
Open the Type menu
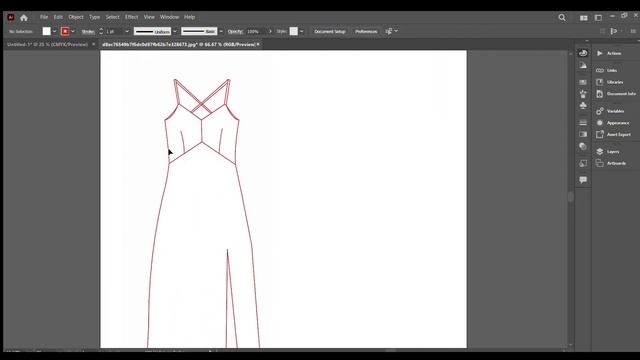[94, 17]
